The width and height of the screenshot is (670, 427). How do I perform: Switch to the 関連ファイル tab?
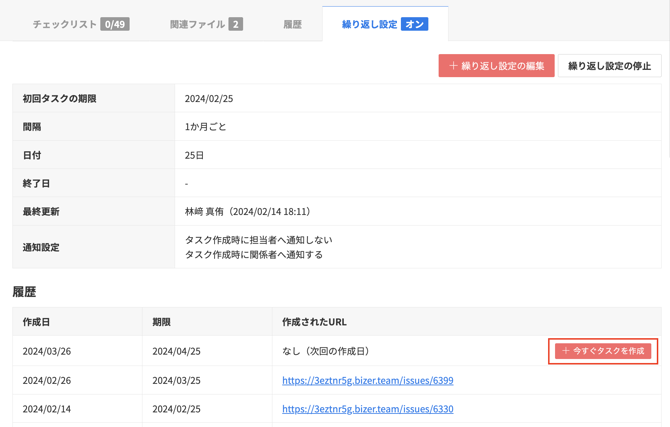click(x=197, y=24)
